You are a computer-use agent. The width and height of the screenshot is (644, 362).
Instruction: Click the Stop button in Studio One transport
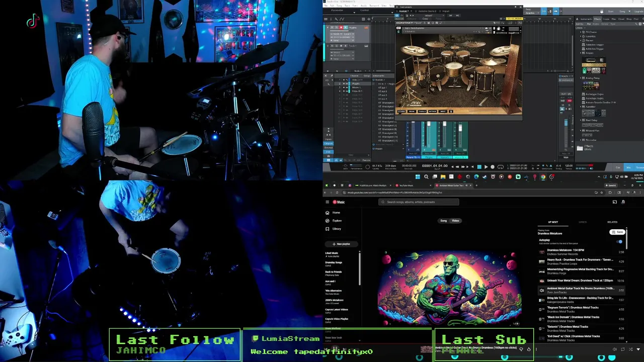(x=479, y=166)
